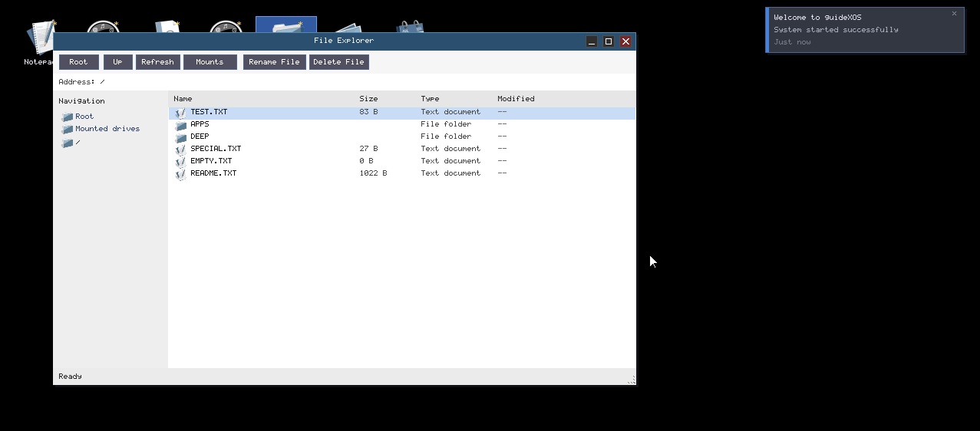Select the EMPTY.TXT file name

pos(211,161)
